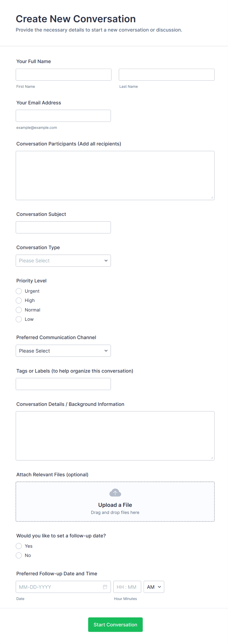Select Low priority radio button

(19, 319)
